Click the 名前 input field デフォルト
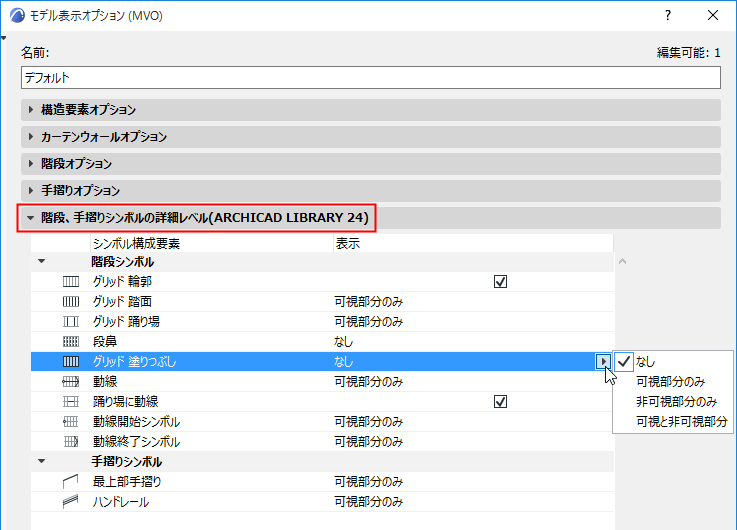The width and height of the screenshot is (737, 530). coord(371,78)
